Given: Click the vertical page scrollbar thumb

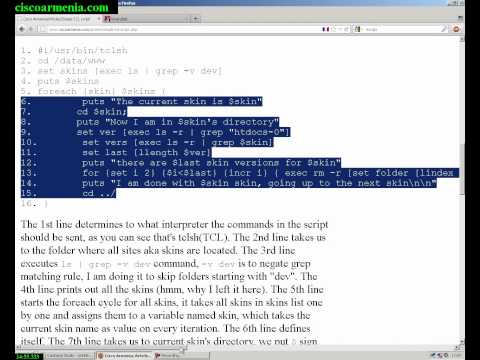Looking at the screenshot, I should [462, 169].
